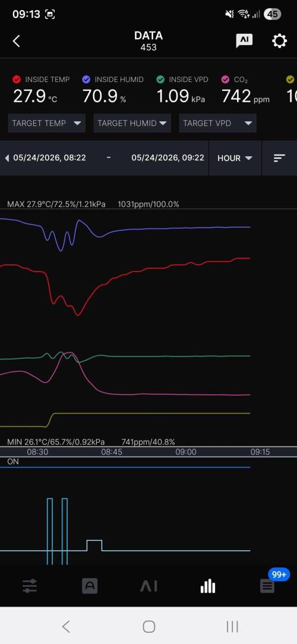This screenshot has width=297, height=644.
Task: Toggle the yellow partially visible series checkmark
Action: click(x=290, y=79)
